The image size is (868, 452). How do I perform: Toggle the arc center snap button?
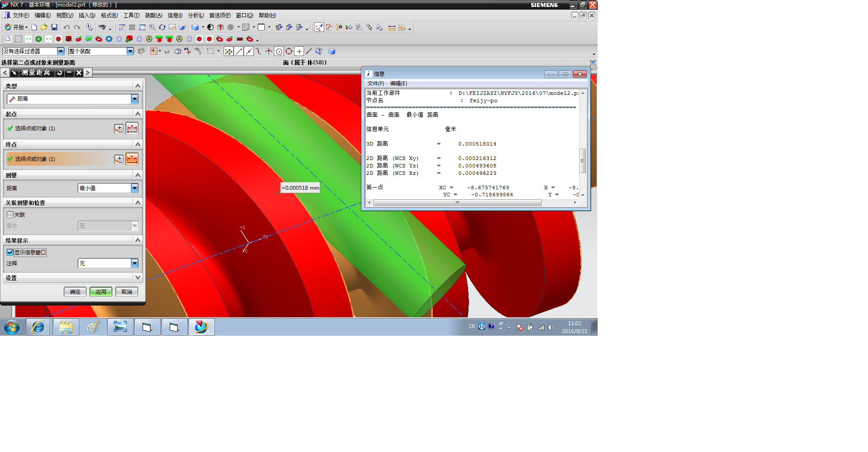pyautogui.click(x=279, y=51)
